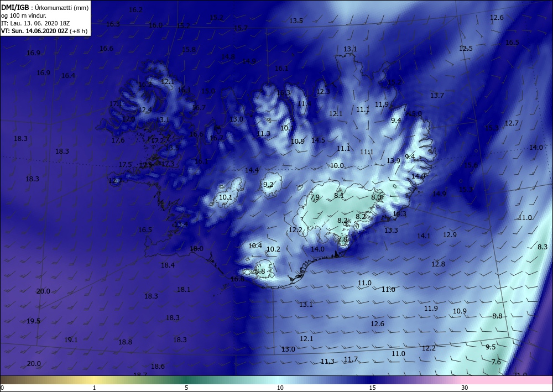Select the 'Úrkomumætti (mm)' label
This screenshot has width=553, height=392.
[62, 7]
